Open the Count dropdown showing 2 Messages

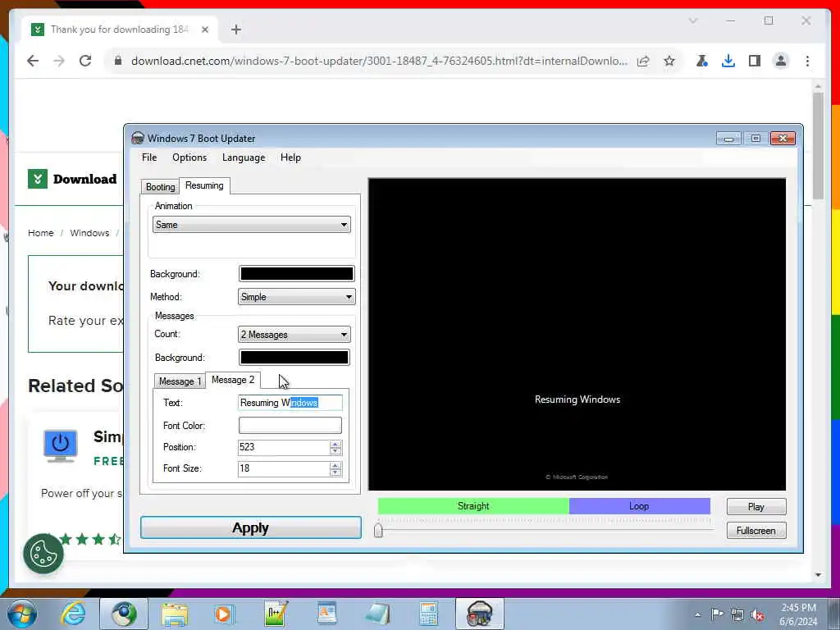click(294, 335)
